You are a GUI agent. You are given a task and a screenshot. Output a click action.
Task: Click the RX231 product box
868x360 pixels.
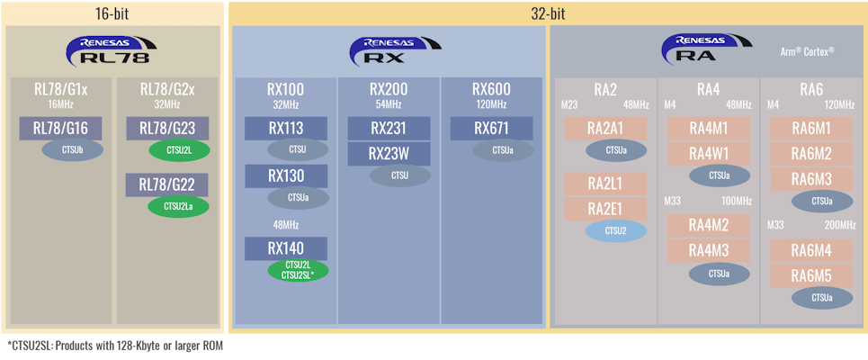(x=389, y=129)
